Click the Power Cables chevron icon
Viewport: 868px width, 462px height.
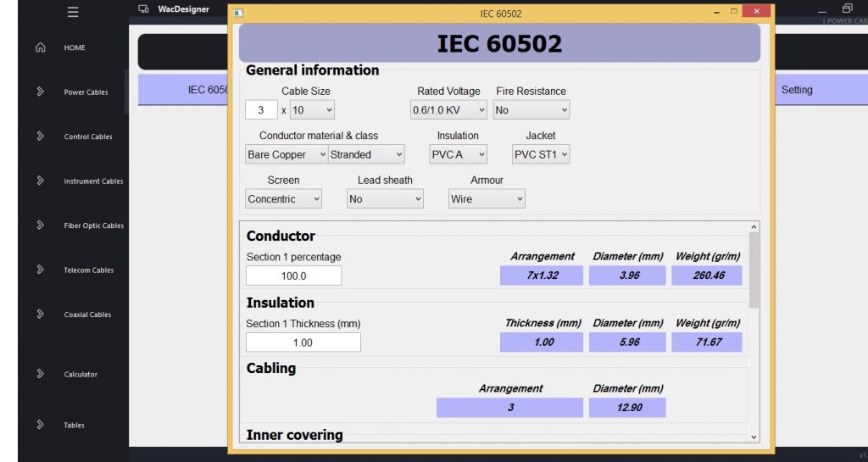pos(40,92)
